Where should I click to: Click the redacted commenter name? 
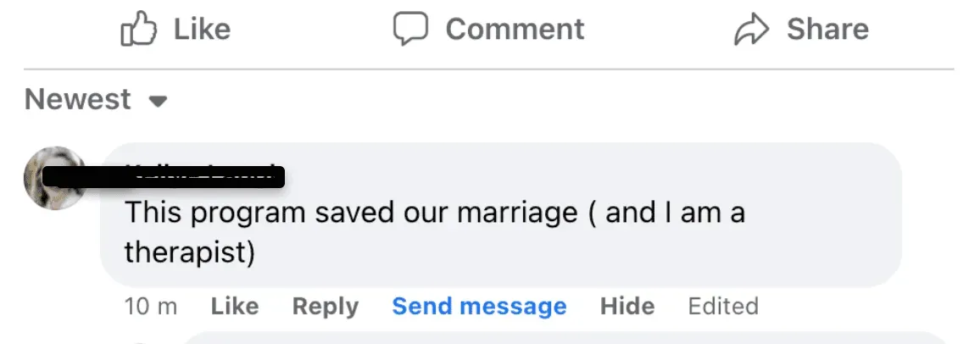pos(204,176)
